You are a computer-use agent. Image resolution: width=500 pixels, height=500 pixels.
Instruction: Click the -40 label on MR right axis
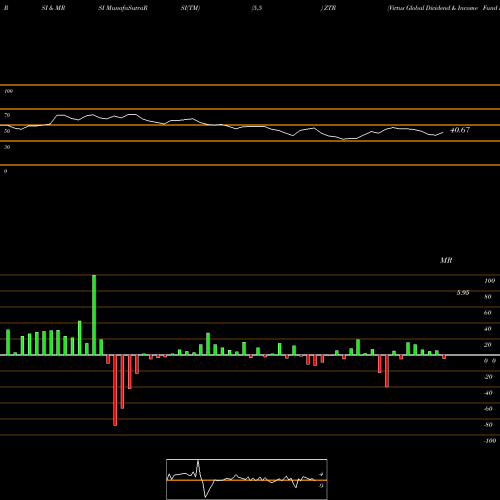click(x=488, y=393)
